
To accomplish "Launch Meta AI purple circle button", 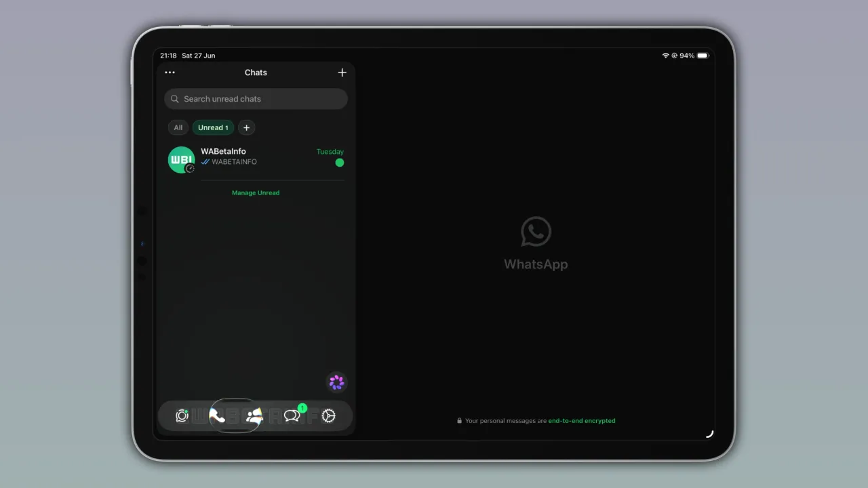I will click(x=337, y=382).
